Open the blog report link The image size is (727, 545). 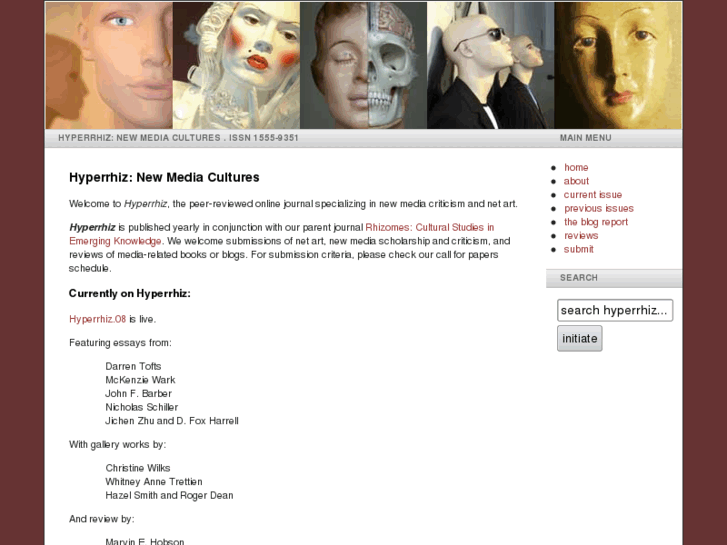tap(596, 222)
